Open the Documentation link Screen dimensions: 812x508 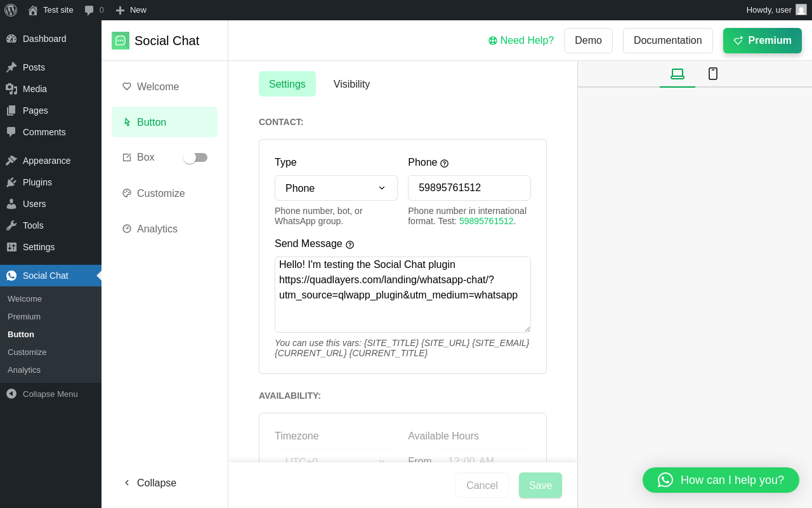667,41
